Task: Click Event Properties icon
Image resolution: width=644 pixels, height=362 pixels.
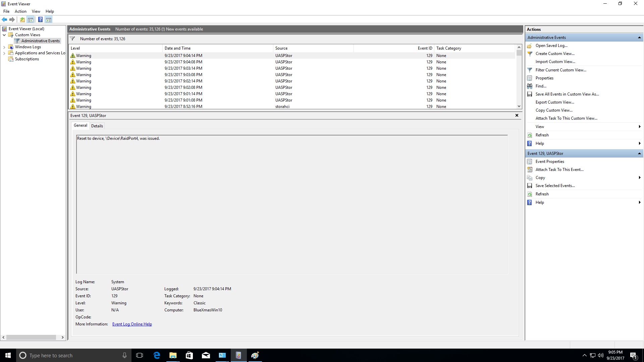Action: (530, 162)
